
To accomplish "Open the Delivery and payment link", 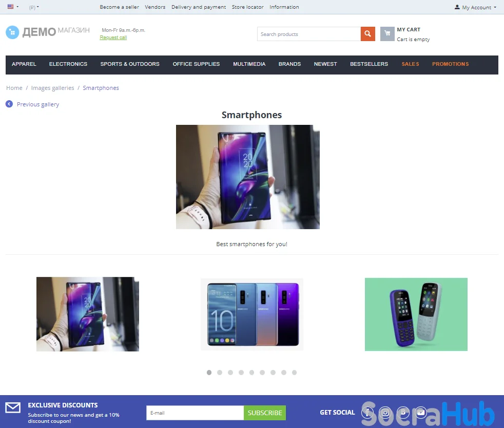I will click(x=199, y=7).
